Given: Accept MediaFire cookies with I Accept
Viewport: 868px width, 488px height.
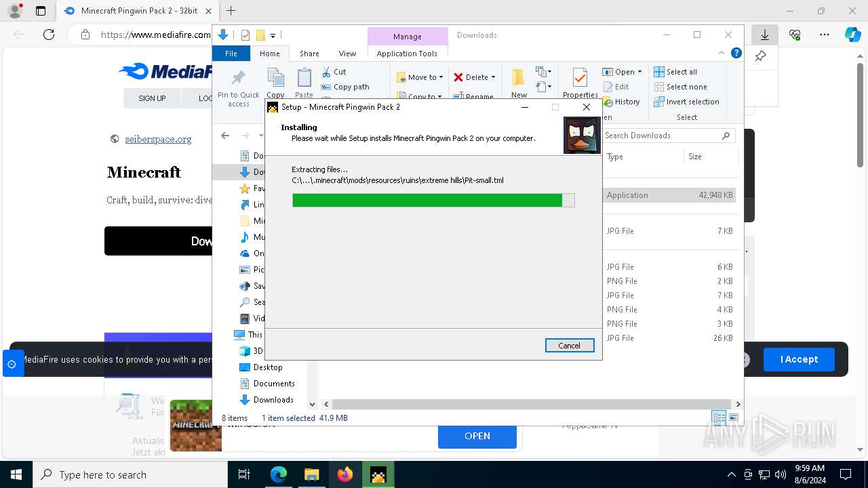Looking at the screenshot, I should [x=799, y=359].
